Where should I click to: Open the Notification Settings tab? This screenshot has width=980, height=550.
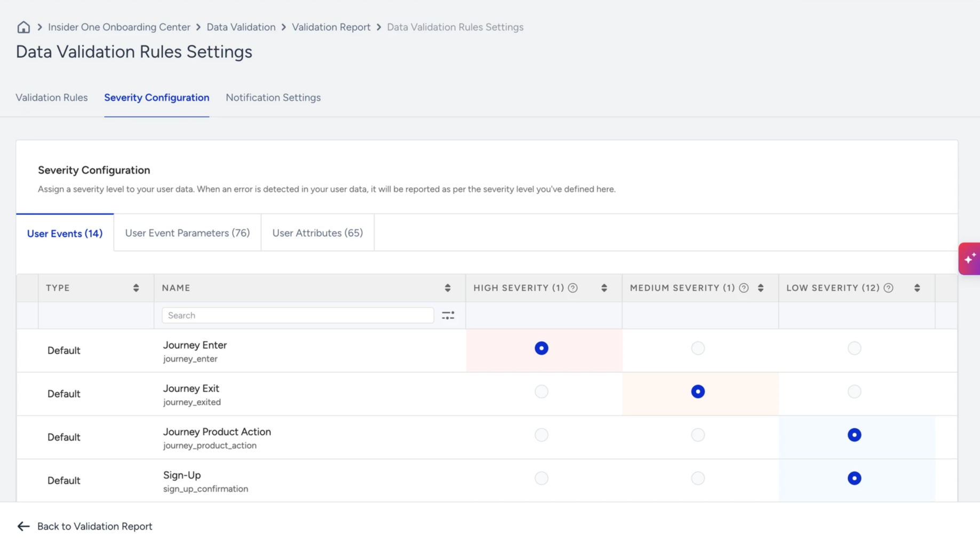click(x=273, y=98)
